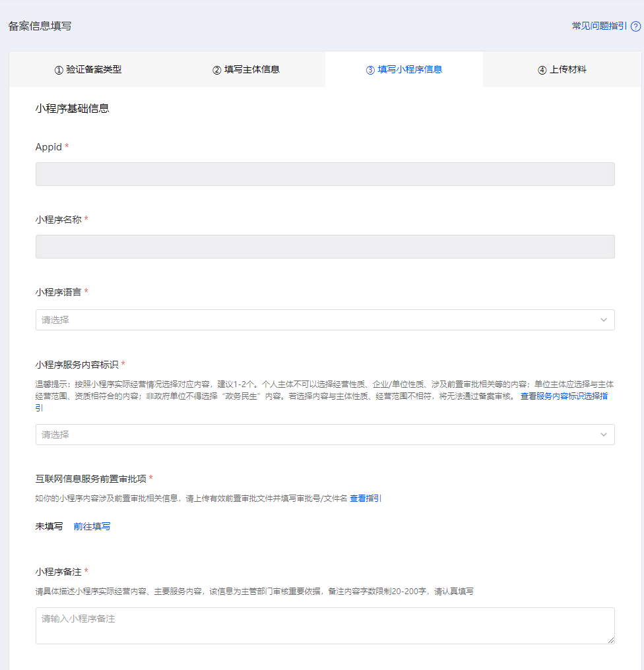
Task: Click the resize handle of 备注 textarea
Action: 611,640
